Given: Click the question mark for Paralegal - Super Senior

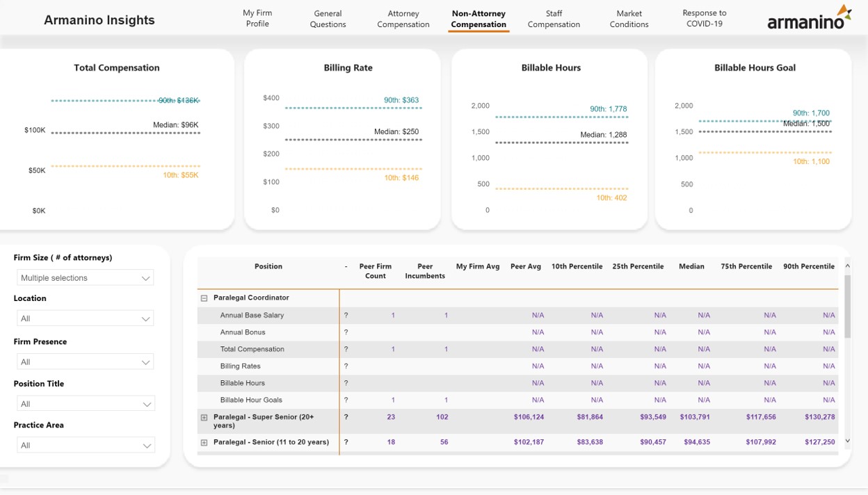Looking at the screenshot, I should coord(346,417).
